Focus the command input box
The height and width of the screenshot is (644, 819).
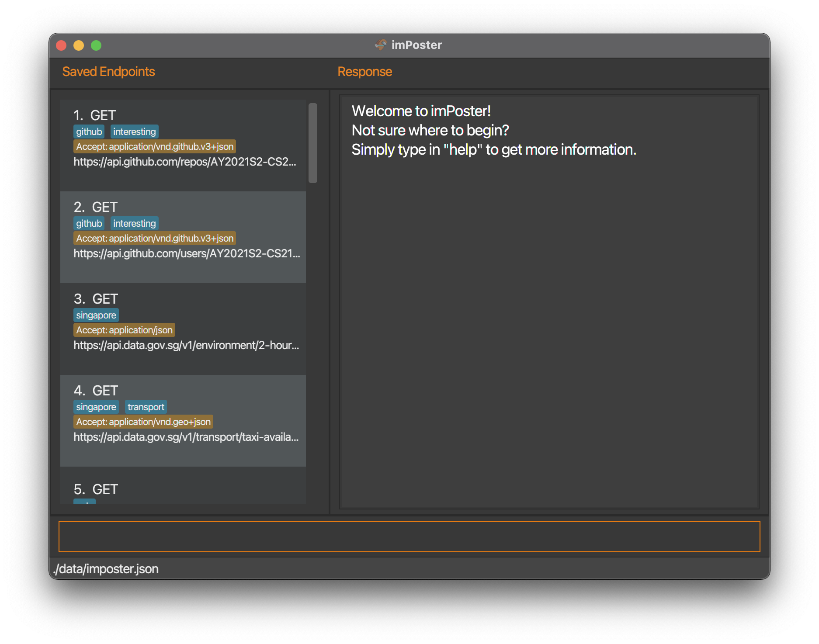pos(409,536)
